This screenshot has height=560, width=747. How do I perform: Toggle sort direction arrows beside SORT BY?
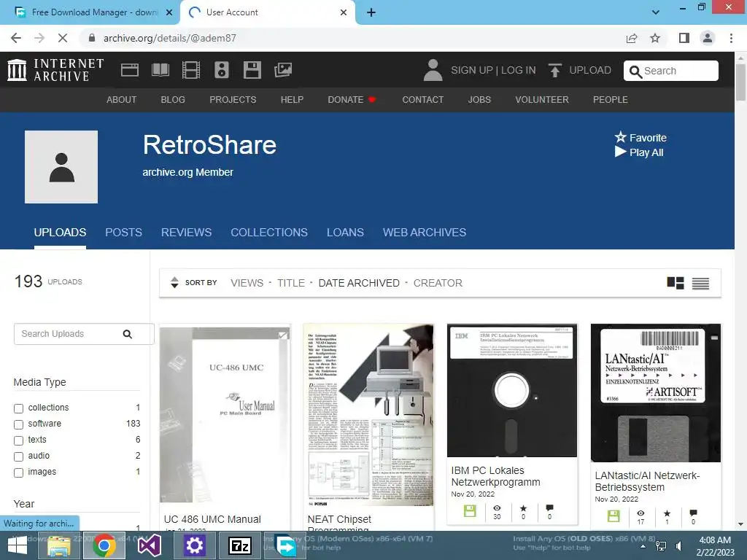[174, 282]
